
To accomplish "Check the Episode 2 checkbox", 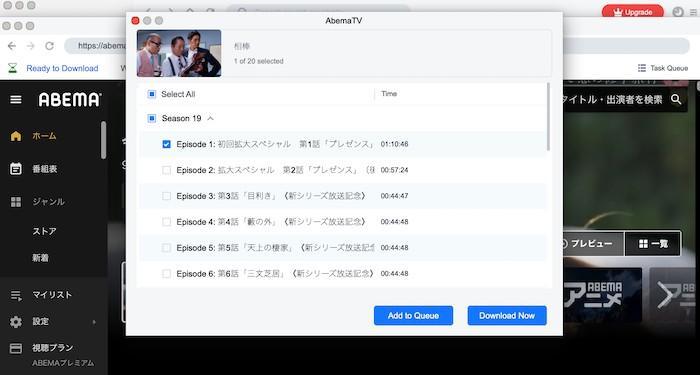I will click(167, 170).
